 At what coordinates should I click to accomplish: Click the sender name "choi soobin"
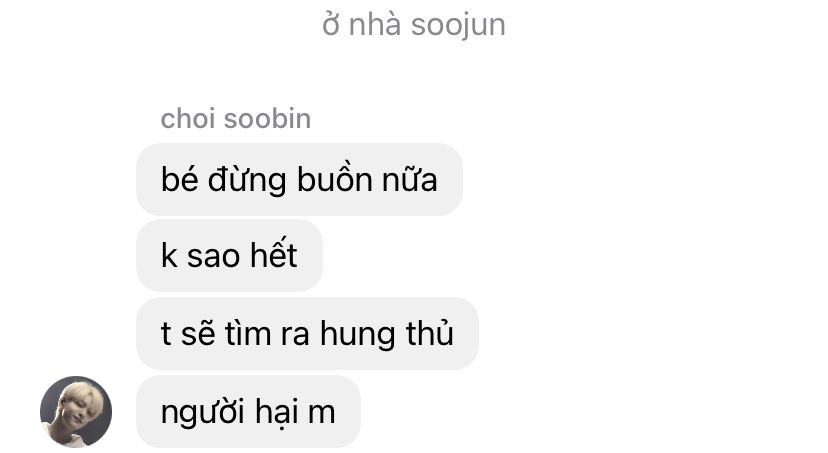236,118
